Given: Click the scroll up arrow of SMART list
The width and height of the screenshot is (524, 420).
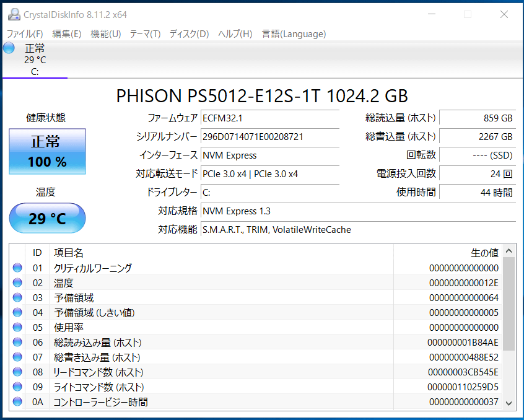Looking at the screenshot, I should 509,251.
